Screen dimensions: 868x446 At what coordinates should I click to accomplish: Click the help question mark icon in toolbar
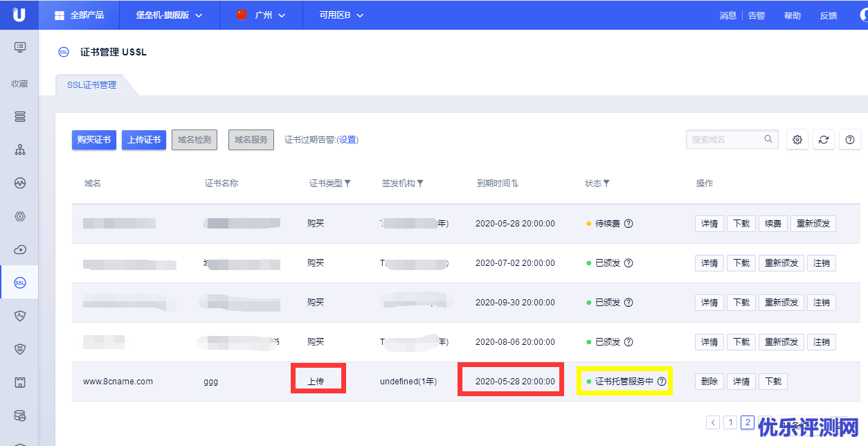[850, 140]
